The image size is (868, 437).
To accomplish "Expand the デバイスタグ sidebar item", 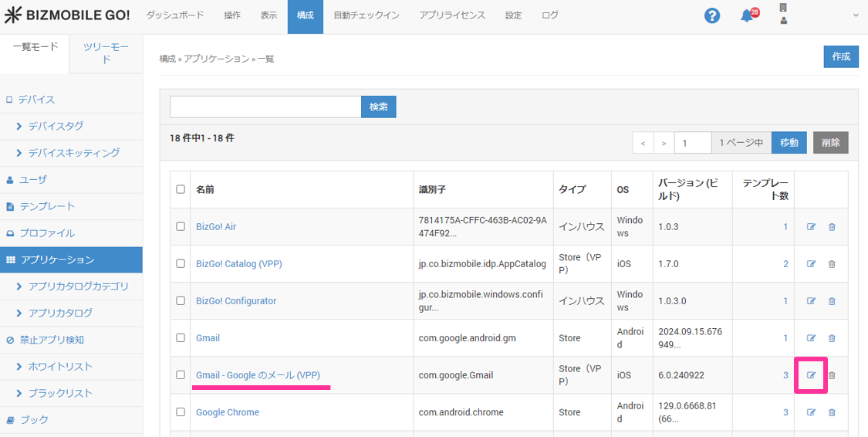I will (55, 126).
